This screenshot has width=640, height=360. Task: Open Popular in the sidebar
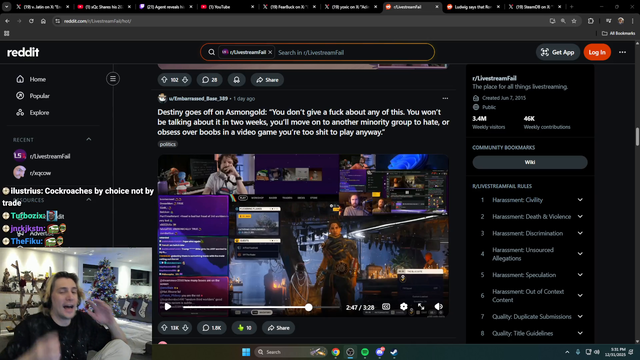[39, 96]
